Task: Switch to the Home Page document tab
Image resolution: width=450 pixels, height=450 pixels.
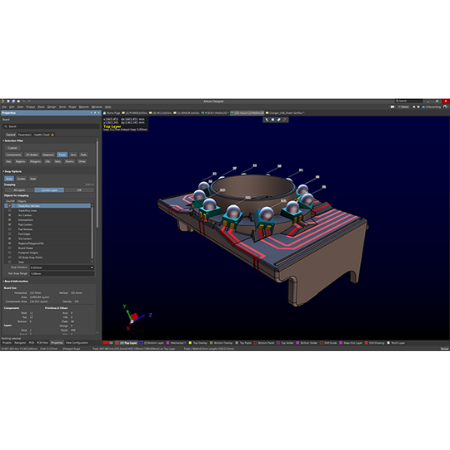Action: pyautogui.click(x=112, y=113)
